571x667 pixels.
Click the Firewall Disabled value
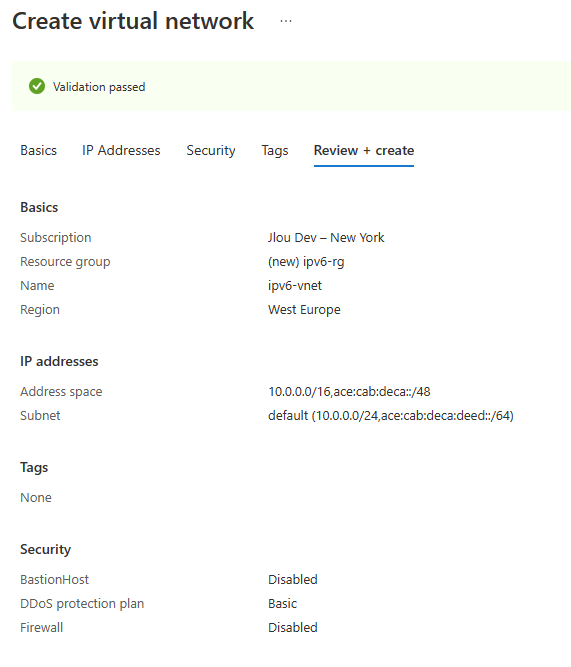[293, 627]
